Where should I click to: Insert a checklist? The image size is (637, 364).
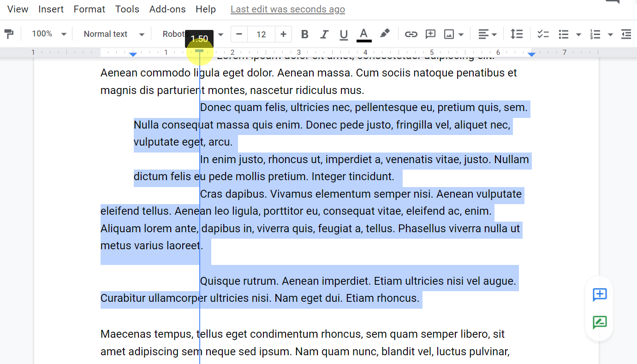pyautogui.click(x=543, y=34)
